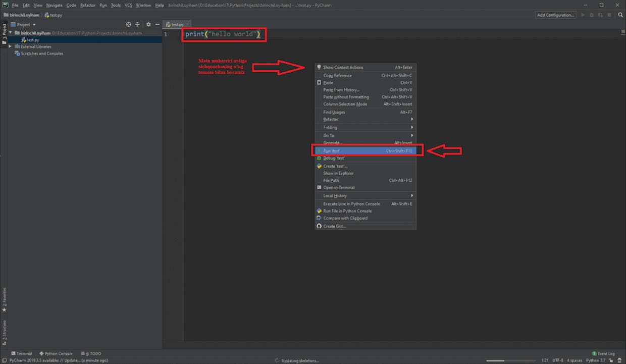Open the Navigate menu
The width and height of the screenshot is (626, 364).
55,5
